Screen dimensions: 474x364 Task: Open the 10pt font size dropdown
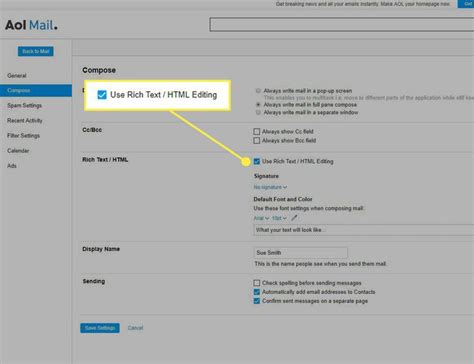[x=279, y=218]
